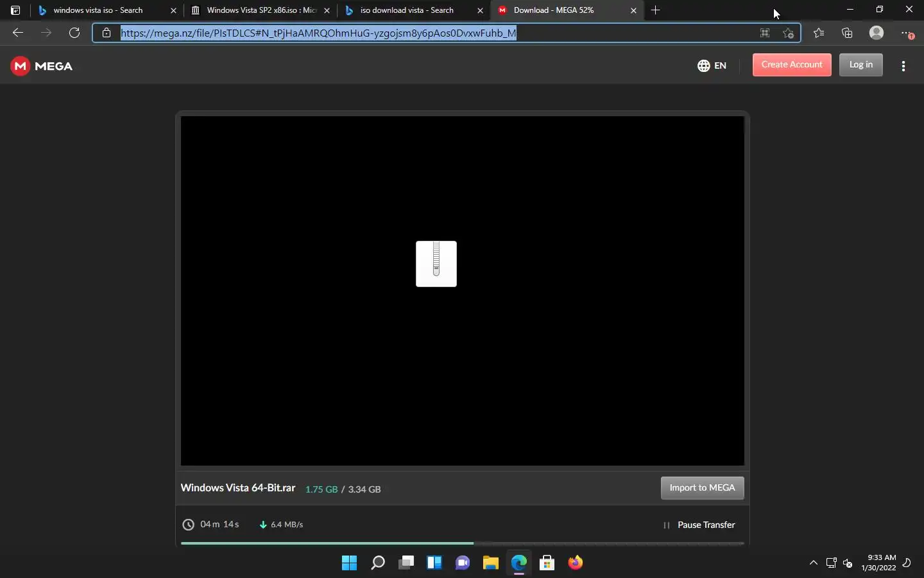Open notification moon icon
Viewport: 924px width, 578px height.
click(907, 563)
